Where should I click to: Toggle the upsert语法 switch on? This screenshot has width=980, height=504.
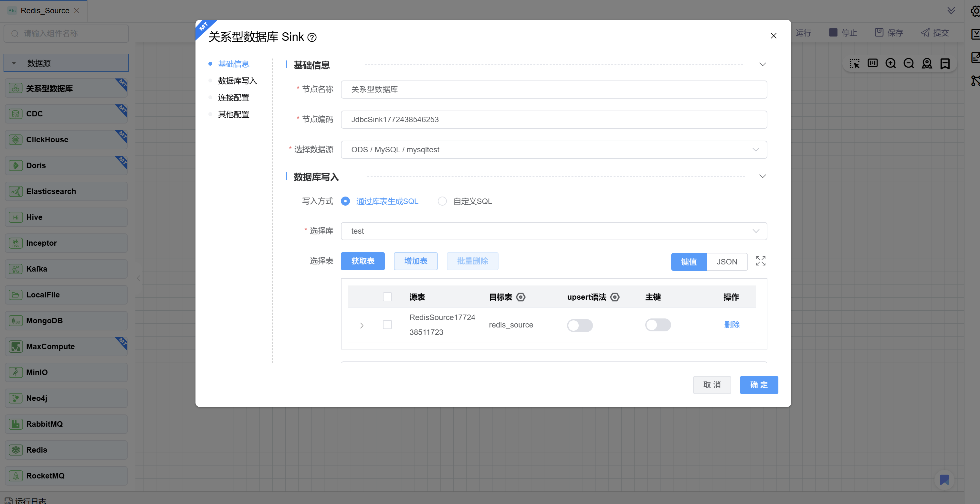pyautogui.click(x=580, y=325)
